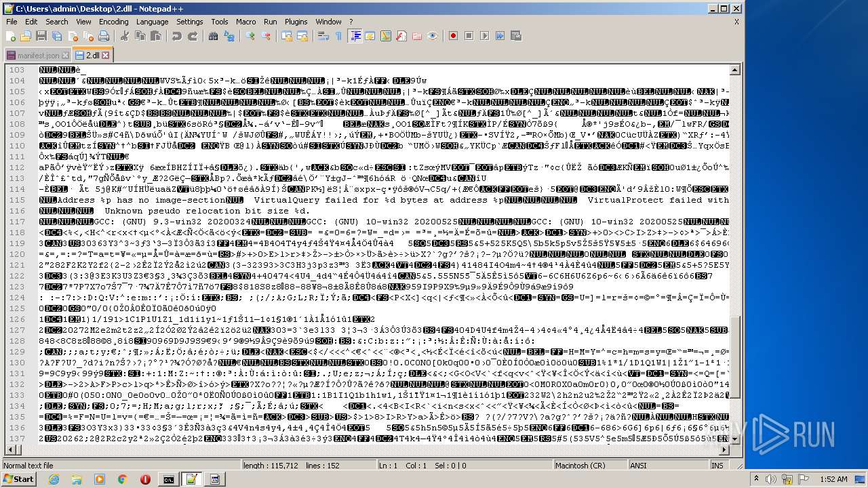Click the Open file toolbar icon

26,36
